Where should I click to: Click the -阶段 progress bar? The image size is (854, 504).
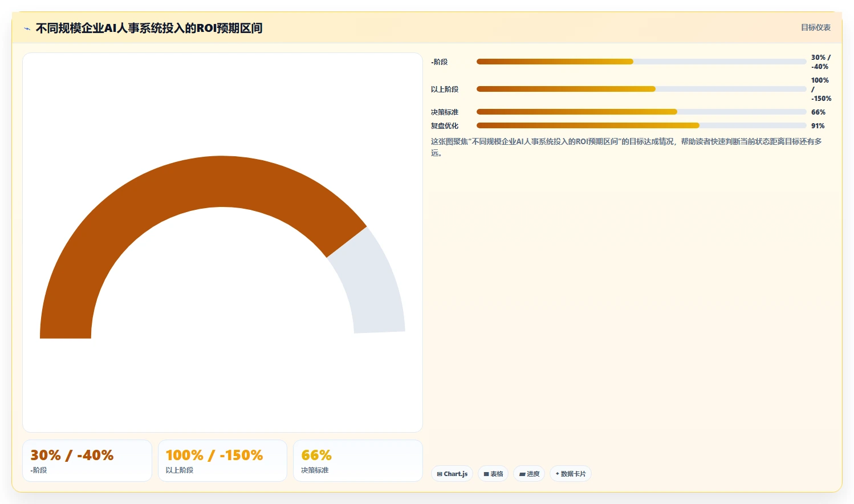(x=641, y=62)
